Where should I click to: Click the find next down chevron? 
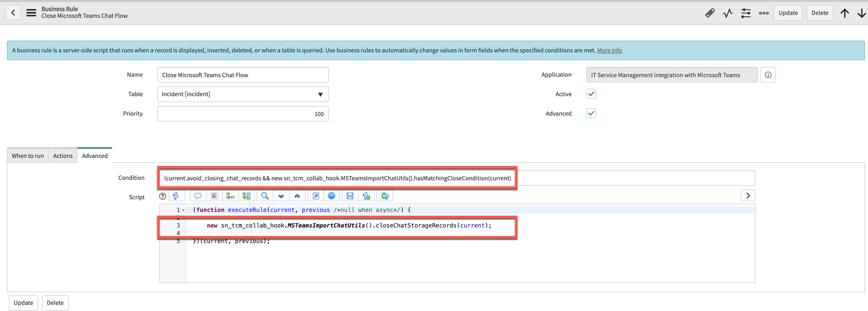click(281, 196)
